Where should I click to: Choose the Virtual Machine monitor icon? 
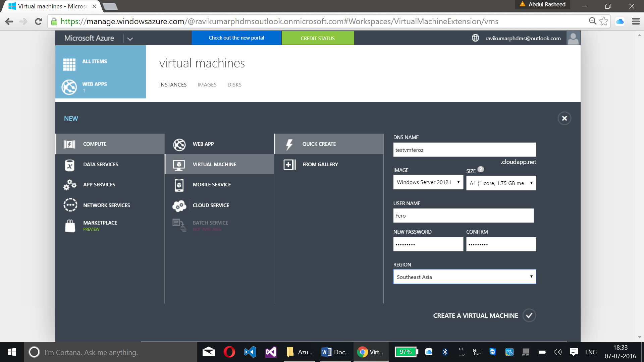179,165
